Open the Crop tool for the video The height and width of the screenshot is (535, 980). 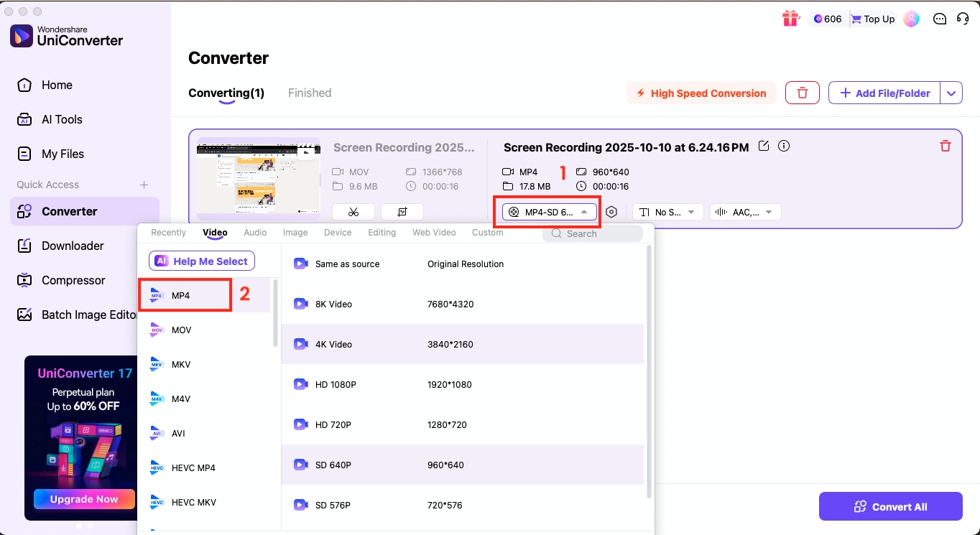(402, 211)
